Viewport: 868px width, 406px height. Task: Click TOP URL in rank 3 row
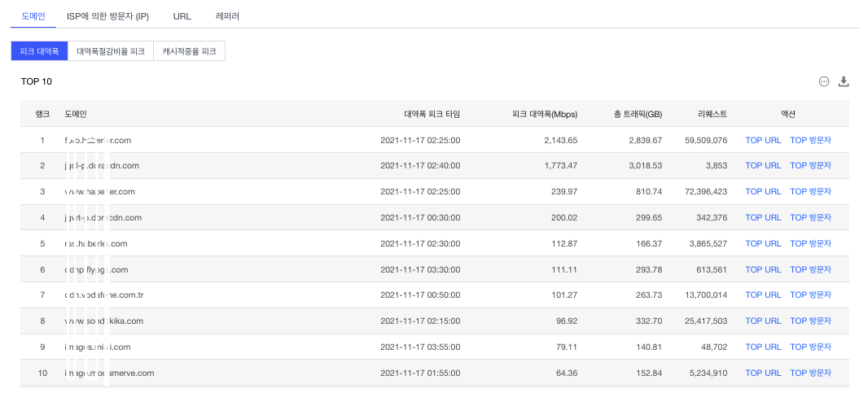tap(763, 192)
